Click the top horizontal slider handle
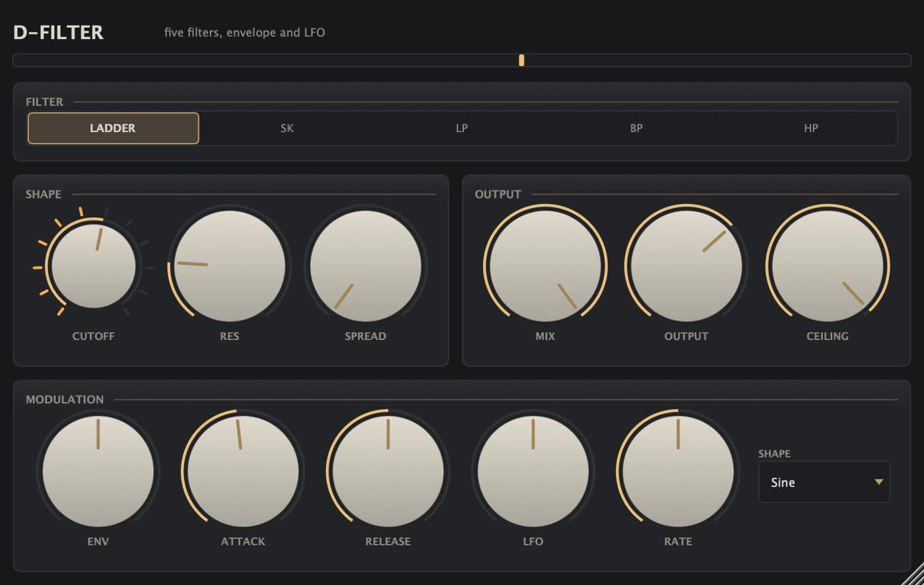The image size is (924, 585). coord(521,60)
